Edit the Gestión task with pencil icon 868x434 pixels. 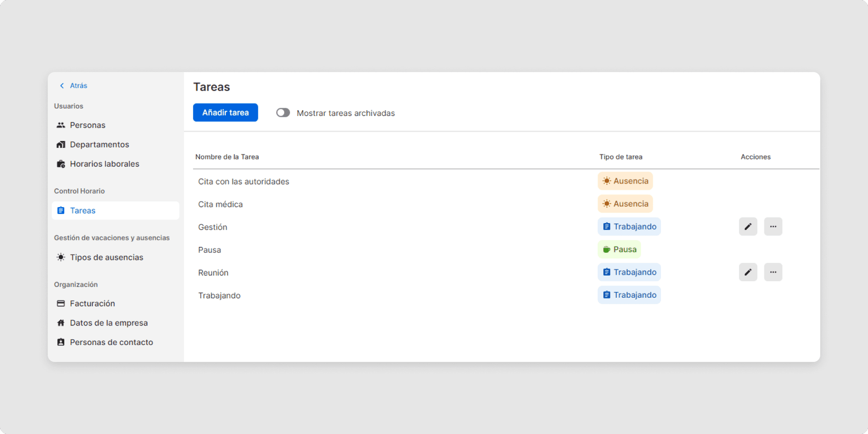coord(748,226)
